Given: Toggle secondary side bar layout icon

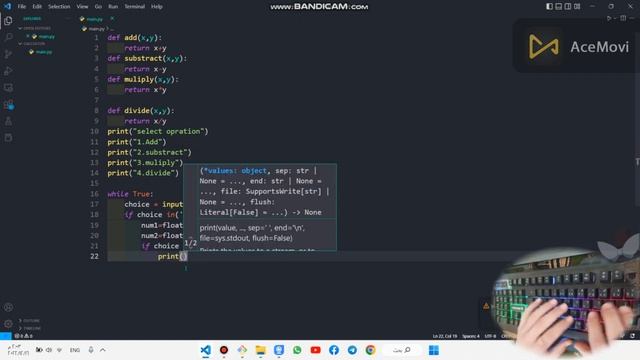Looking at the screenshot, I should click(x=568, y=6).
